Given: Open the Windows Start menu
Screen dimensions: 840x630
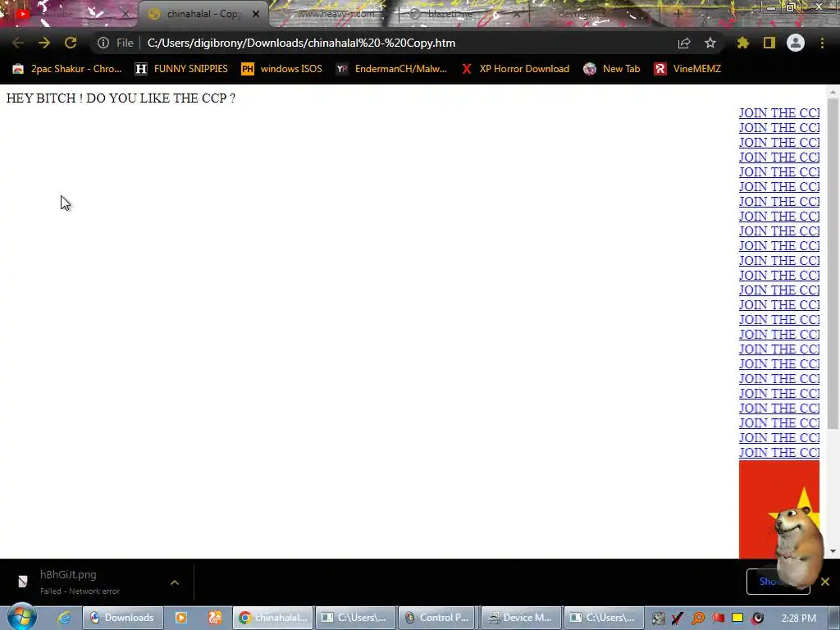Looking at the screenshot, I should [21, 617].
